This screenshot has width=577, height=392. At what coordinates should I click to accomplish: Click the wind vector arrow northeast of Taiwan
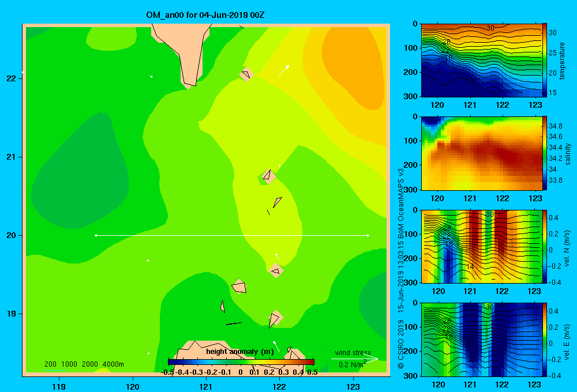pos(284,70)
